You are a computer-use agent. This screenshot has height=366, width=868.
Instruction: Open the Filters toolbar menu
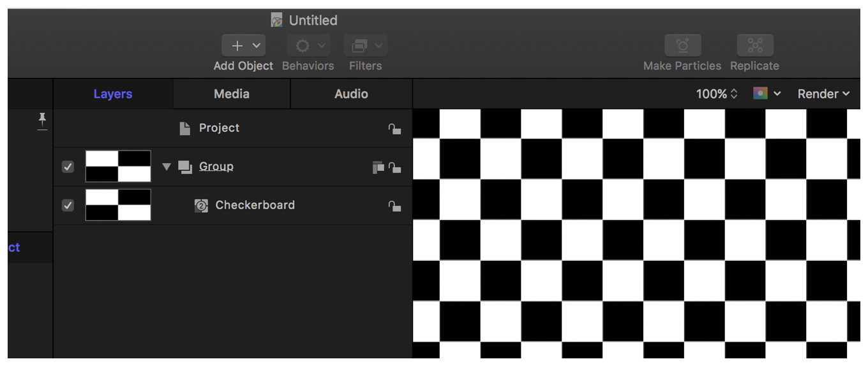(365, 46)
